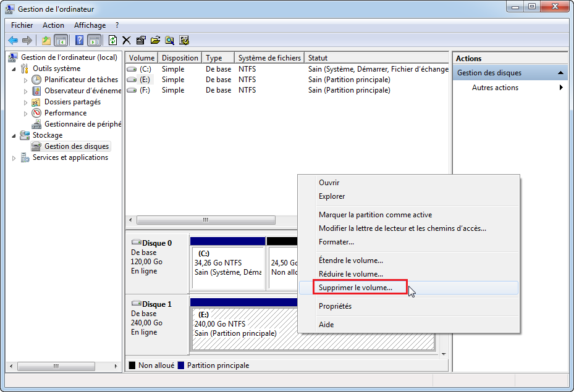This screenshot has width=574, height=392.
Task: Click the Disque 0 drive icon
Action: point(137,242)
